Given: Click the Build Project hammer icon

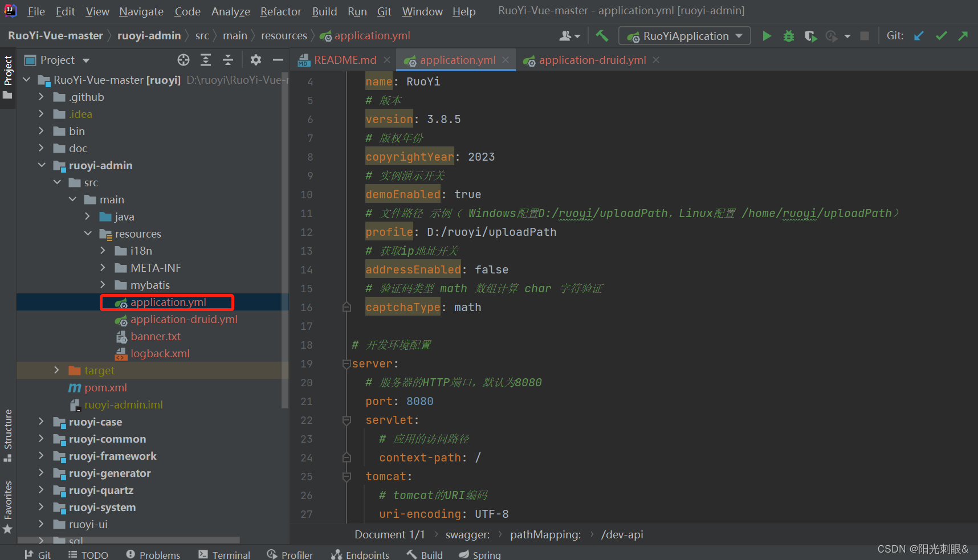Looking at the screenshot, I should 602,36.
